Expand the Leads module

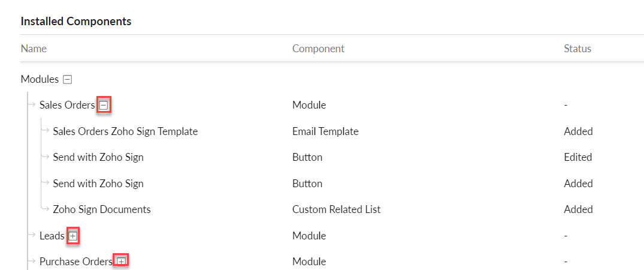72,236
